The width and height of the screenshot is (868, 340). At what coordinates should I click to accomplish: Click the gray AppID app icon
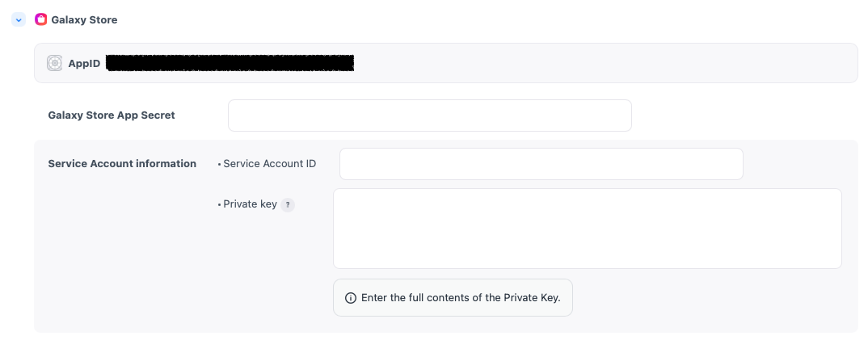[55, 63]
